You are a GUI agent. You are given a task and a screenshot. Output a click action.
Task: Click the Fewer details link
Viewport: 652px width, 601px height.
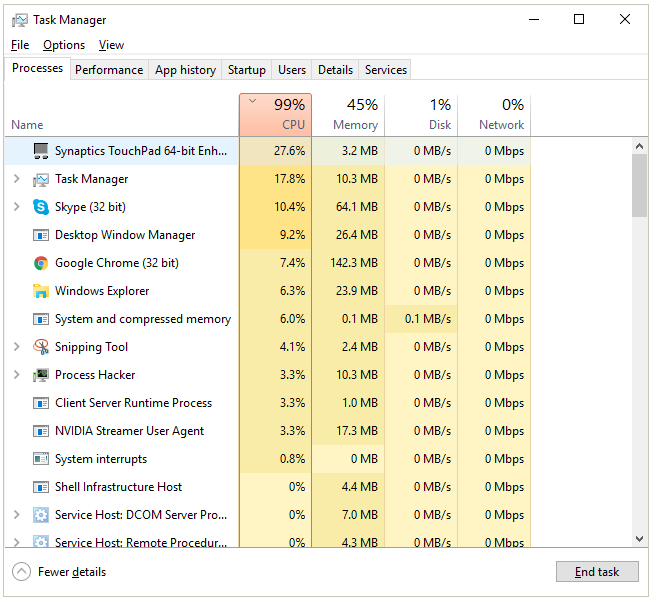tap(72, 572)
